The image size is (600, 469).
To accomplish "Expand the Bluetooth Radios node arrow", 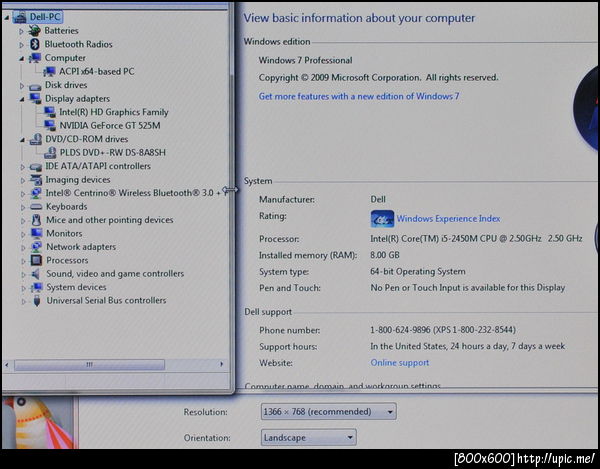I will tap(21, 45).
